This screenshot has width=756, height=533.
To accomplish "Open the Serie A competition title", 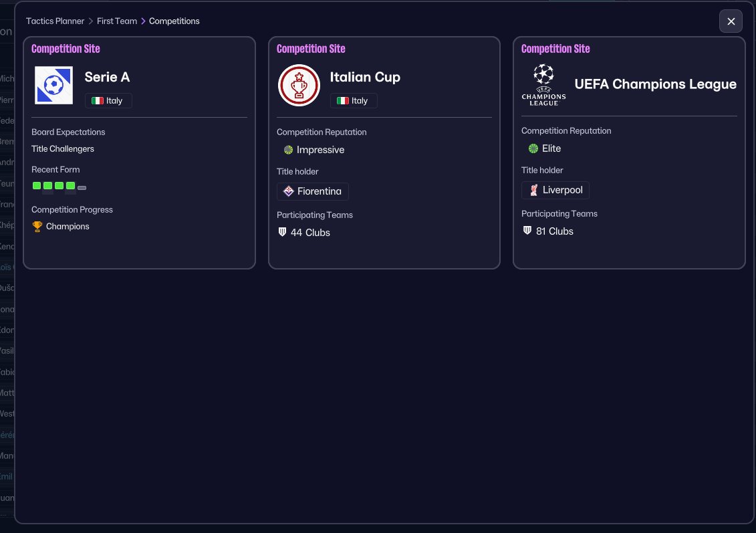I will point(107,77).
